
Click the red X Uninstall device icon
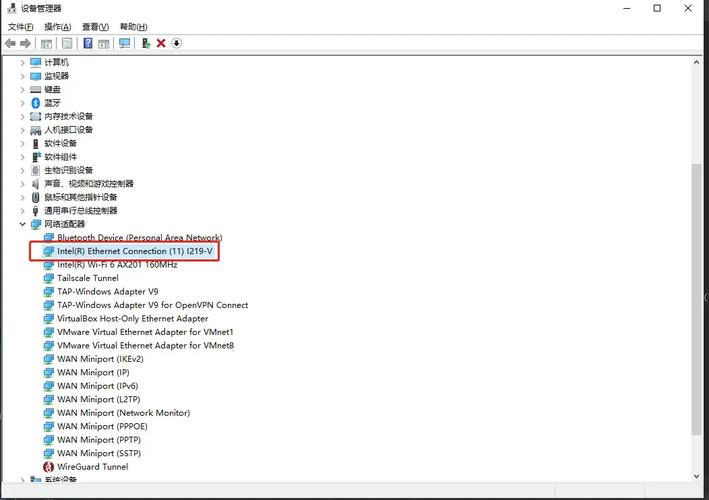coord(161,43)
